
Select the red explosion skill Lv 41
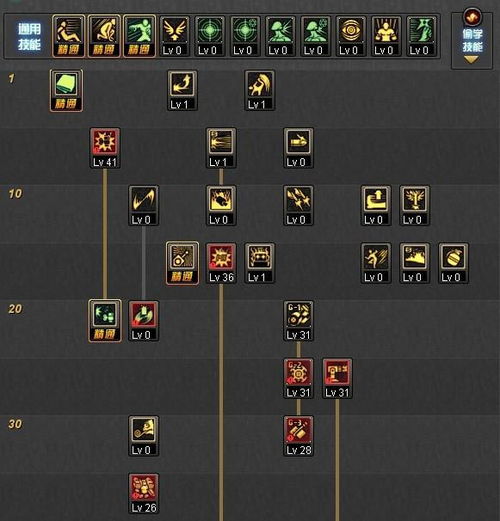(105, 148)
